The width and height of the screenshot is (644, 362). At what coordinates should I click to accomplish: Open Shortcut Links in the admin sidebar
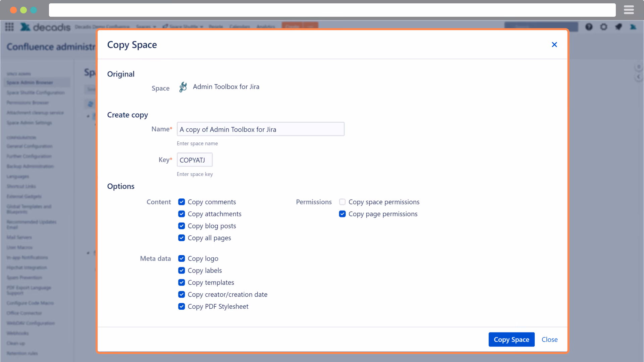[x=21, y=186]
